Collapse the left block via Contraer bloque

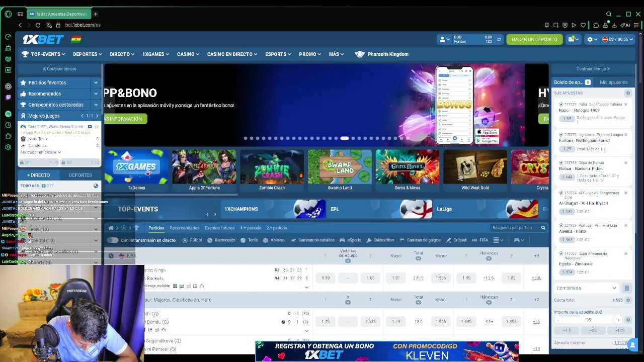point(59,69)
